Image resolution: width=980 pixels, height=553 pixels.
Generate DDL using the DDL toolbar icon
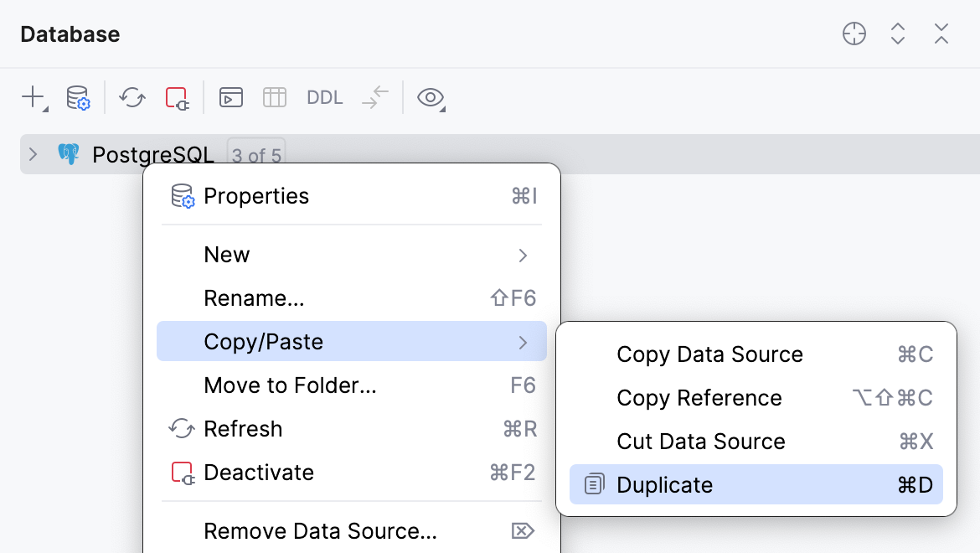pos(324,97)
